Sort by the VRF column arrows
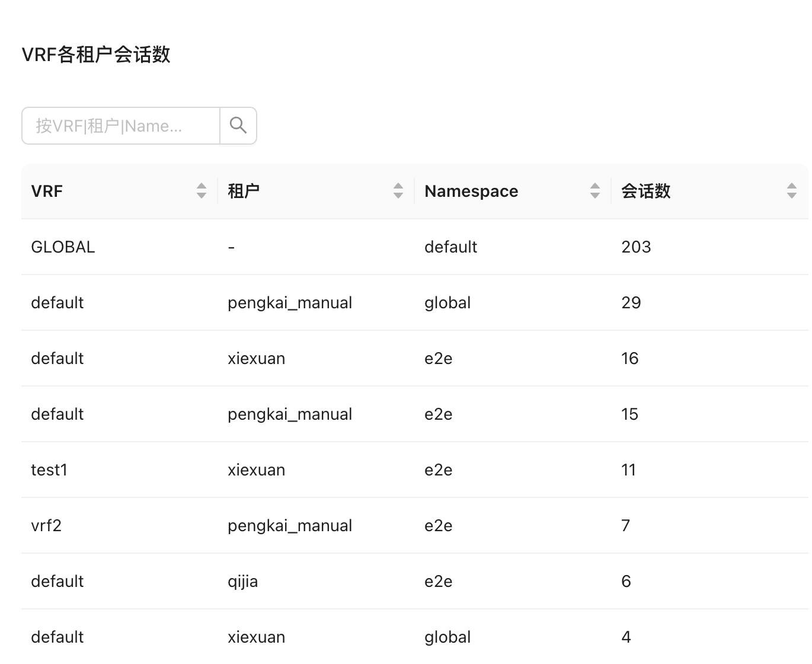The height and width of the screenshot is (664, 812). click(202, 191)
